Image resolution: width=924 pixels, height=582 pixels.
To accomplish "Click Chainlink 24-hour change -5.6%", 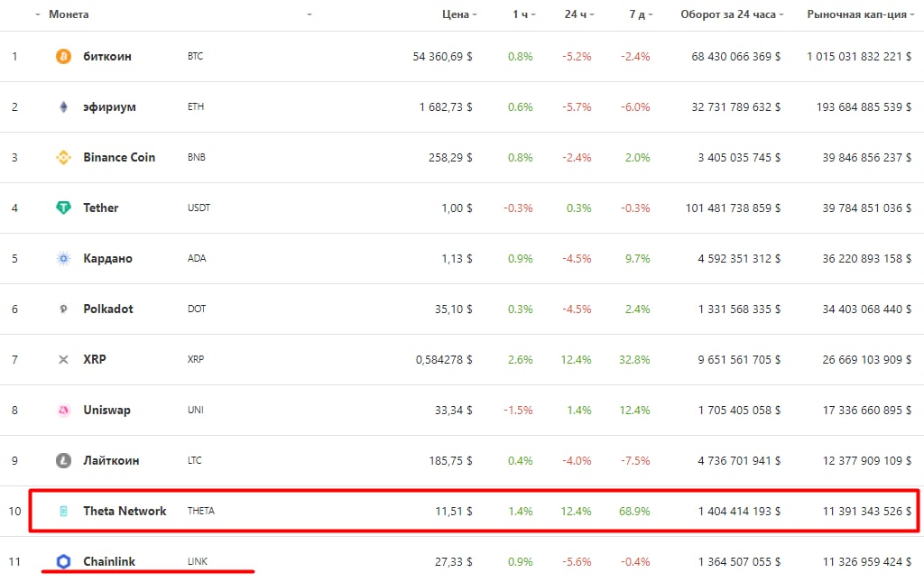I will coord(577,561).
